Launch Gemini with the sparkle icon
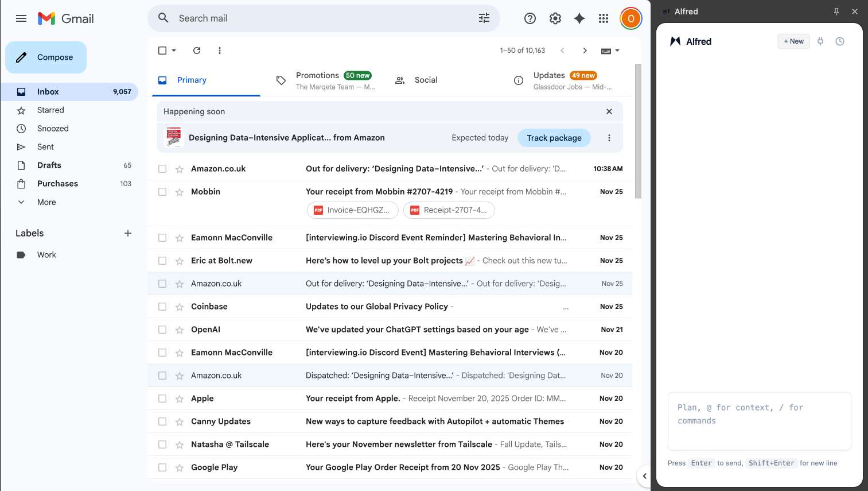Screen dimensions: 868x491 [x=579, y=18]
